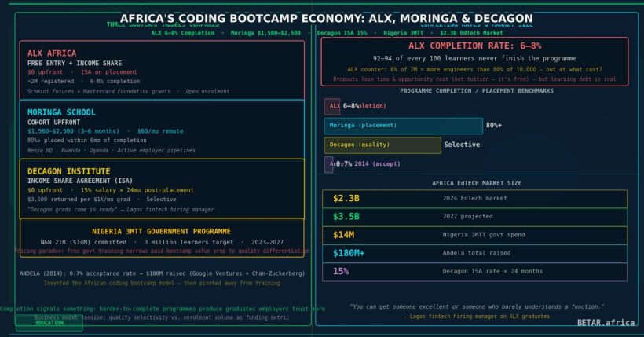Click the 'ISA on placement' text

click(109, 72)
